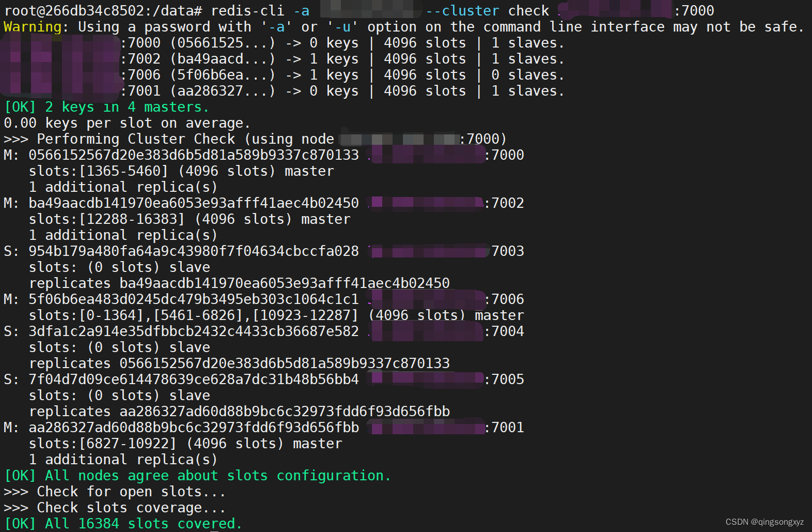Viewport: 812px width, 532px height.
Task: Click '1 additional replica(s)' under slots:[1365-5460]
Action: click(x=123, y=187)
